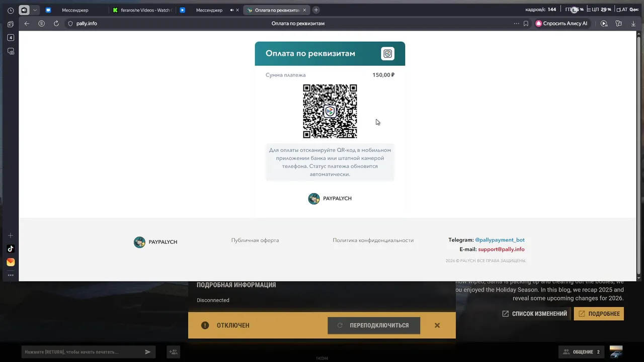Screen dimensions: 644x362
Task: Open Публичная оферта link
Action: click(x=255, y=240)
